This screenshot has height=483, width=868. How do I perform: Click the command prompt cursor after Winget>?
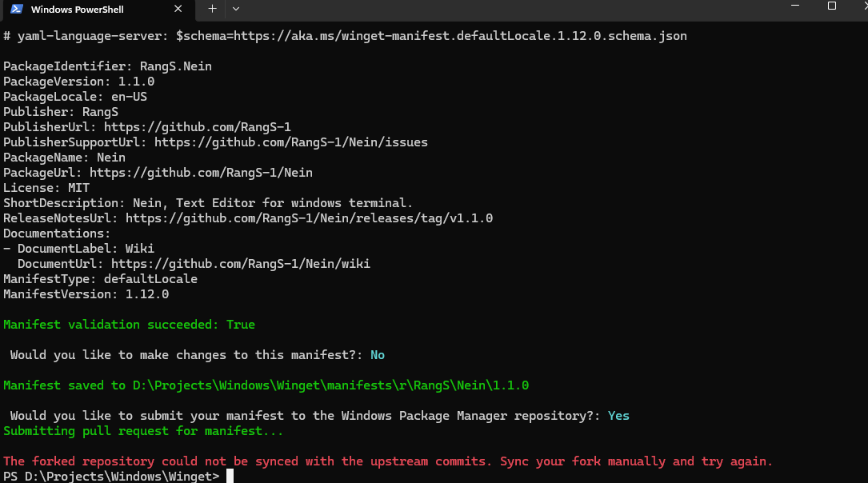230,476
